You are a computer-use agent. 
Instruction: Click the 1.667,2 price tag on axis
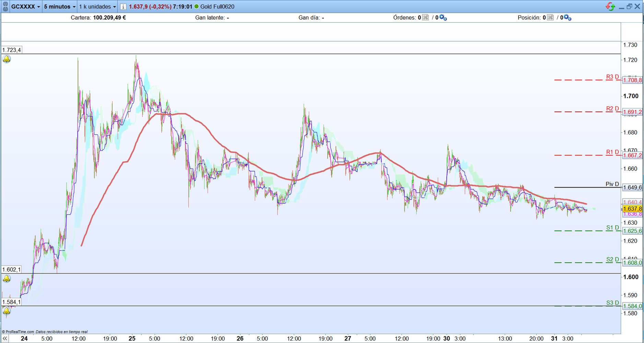(x=632, y=155)
